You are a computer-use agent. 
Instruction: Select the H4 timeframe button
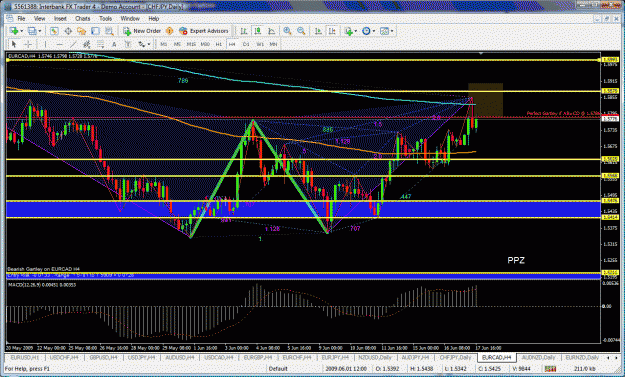[x=232, y=44]
